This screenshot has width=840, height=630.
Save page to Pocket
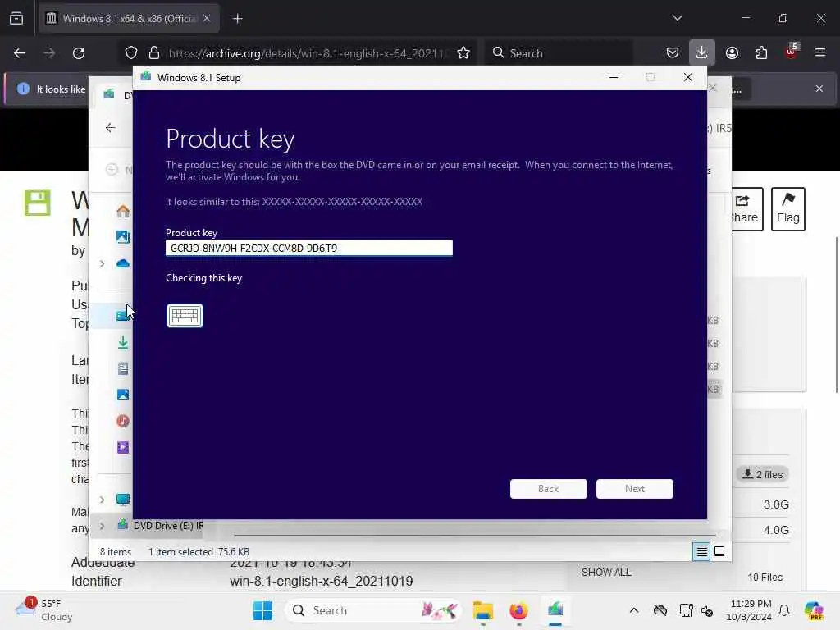point(673,53)
